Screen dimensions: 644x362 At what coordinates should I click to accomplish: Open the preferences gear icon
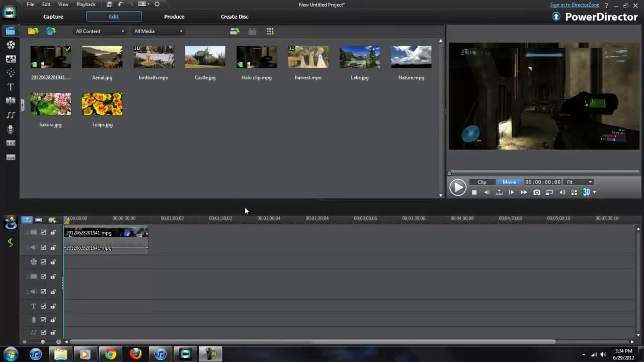coord(157,4)
